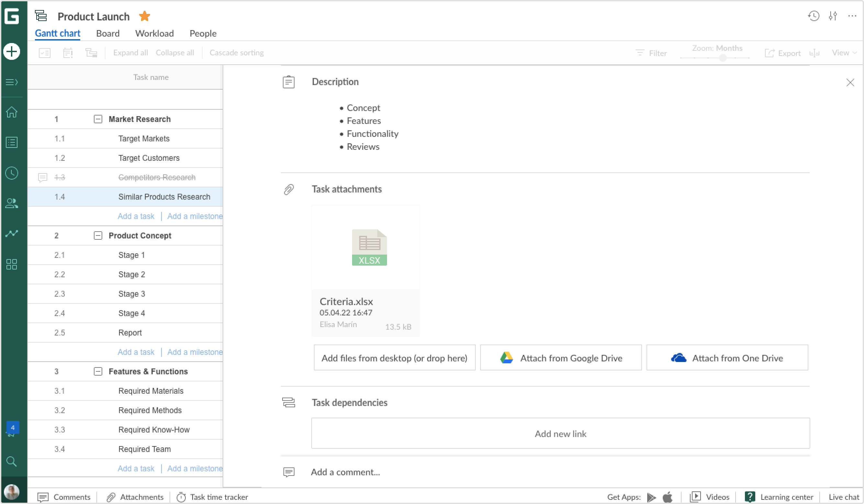
Task: Click Attach from Google Drive
Action: (560, 357)
